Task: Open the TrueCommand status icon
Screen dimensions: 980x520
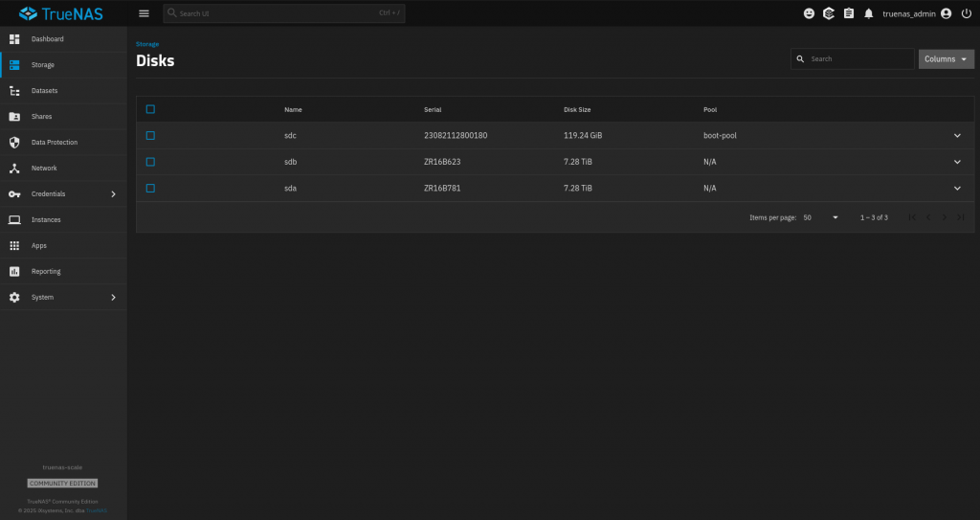Action: (x=829, y=13)
